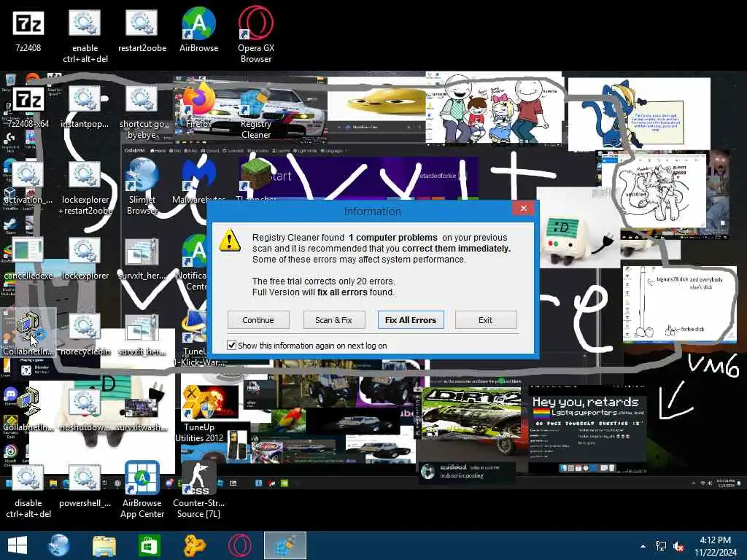Open the norecyclebin desktop icon

tap(85, 335)
